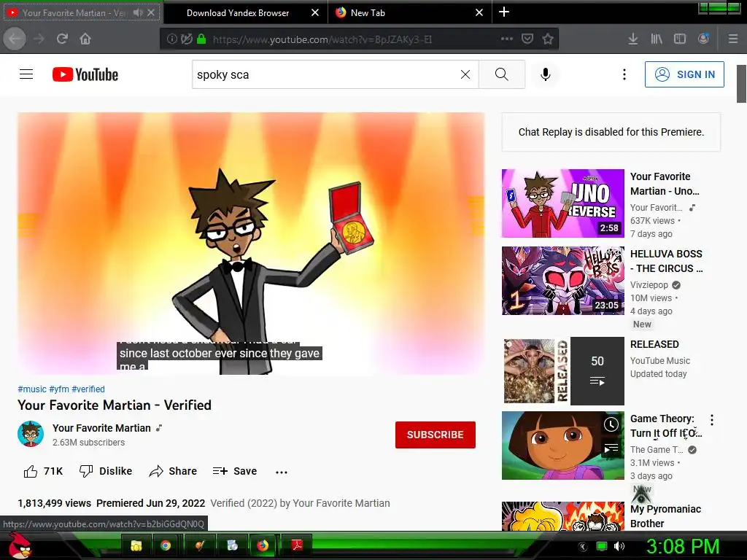Open Your Favorite Martian channel avatar
Image resolution: width=747 pixels, height=560 pixels.
tap(31, 434)
